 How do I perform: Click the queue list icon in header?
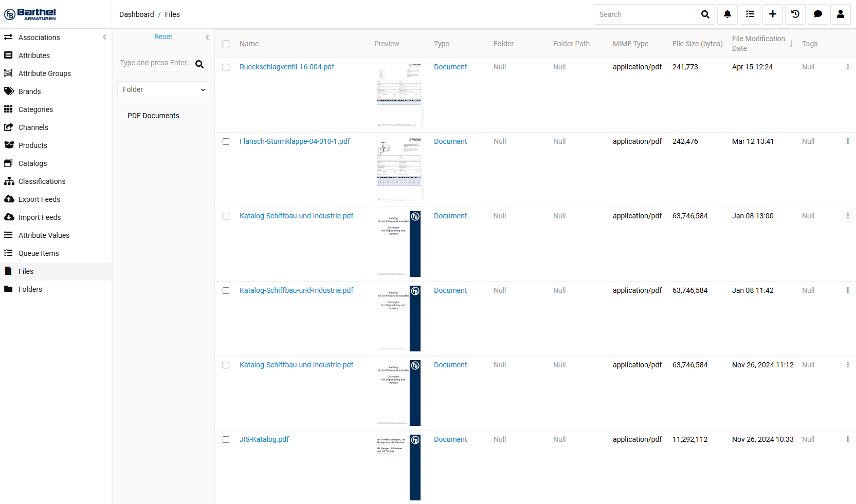750,14
